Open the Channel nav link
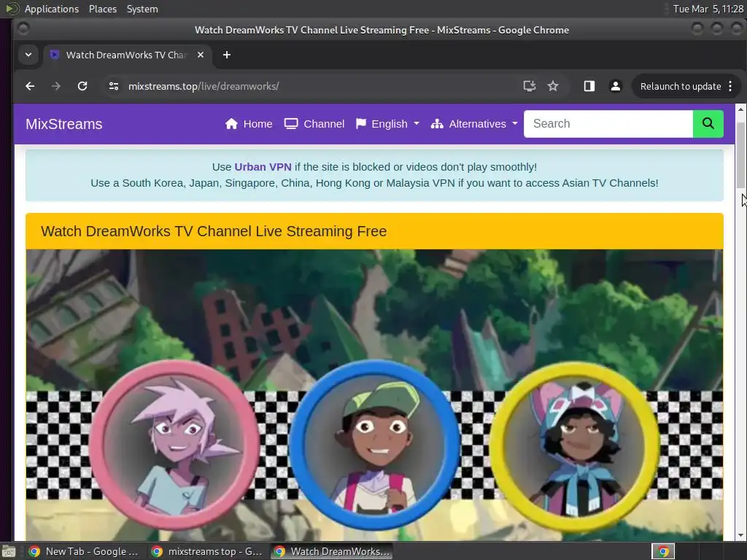 314,124
